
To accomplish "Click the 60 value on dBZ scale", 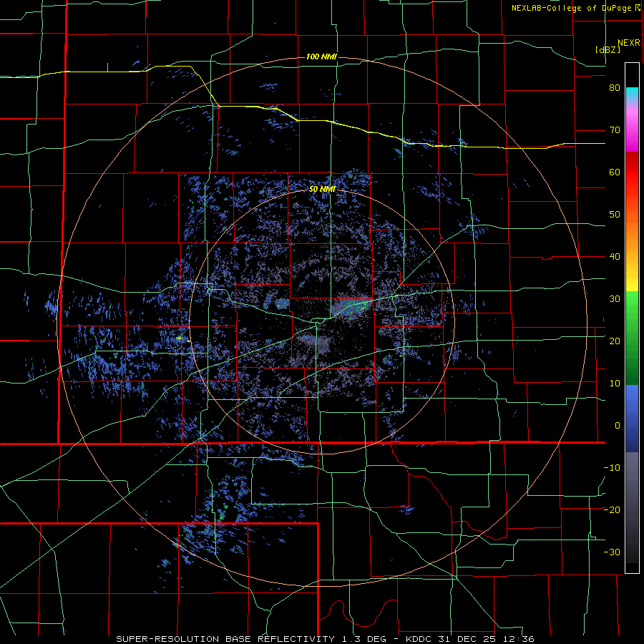I will pyautogui.click(x=615, y=172).
